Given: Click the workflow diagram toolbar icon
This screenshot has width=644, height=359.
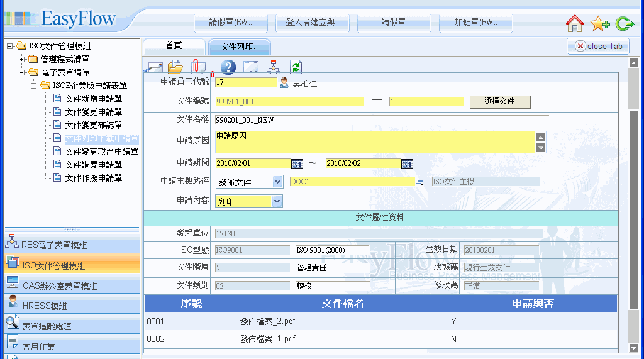Looking at the screenshot, I should 274,67.
